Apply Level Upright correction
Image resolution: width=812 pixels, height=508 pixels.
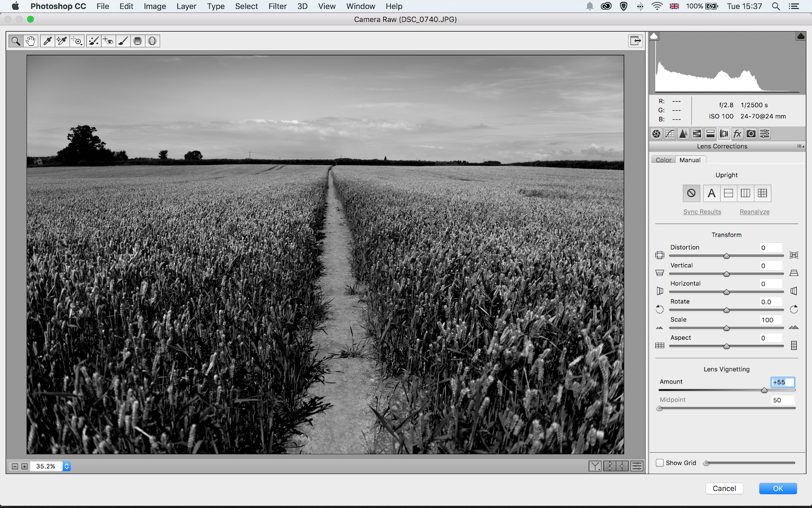pyautogui.click(x=728, y=193)
